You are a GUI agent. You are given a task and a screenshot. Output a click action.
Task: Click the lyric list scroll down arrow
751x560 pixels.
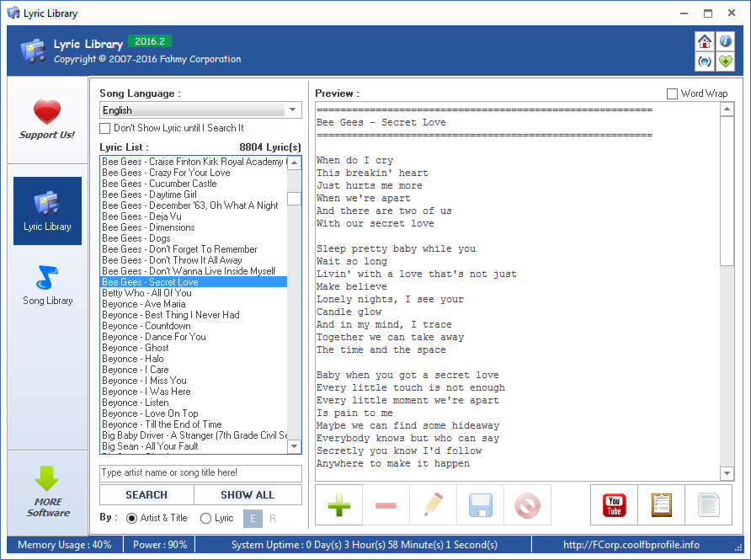pos(294,446)
